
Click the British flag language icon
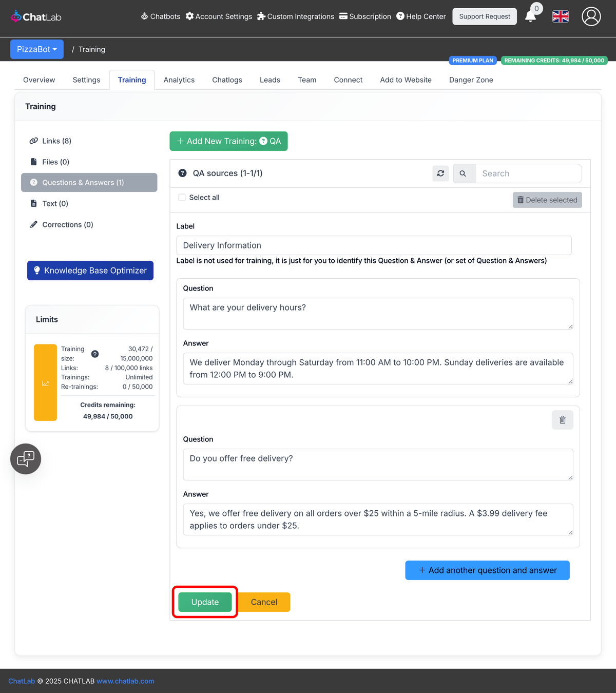[560, 16]
